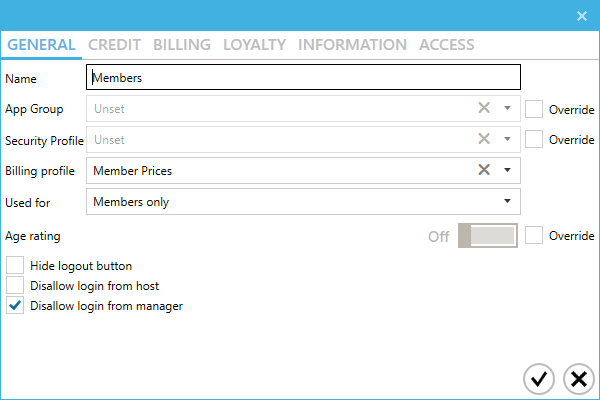The width and height of the screenshot is (600, 400).
Task: Close the dialog window
Action: (582, 16)
